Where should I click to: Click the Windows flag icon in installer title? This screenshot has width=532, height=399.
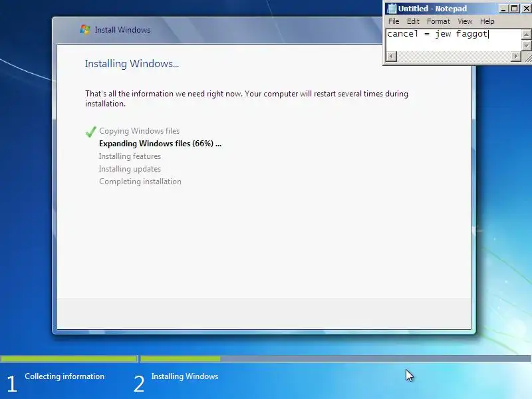coord(85,29)
